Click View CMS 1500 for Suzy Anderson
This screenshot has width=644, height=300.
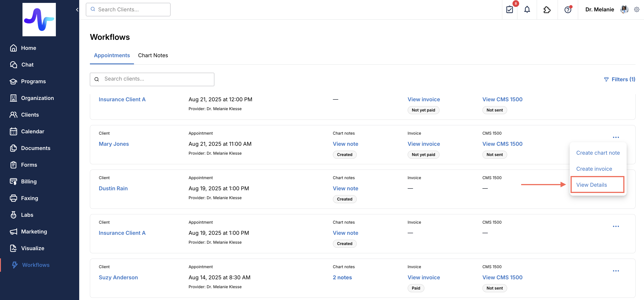[x=502, y=277]
